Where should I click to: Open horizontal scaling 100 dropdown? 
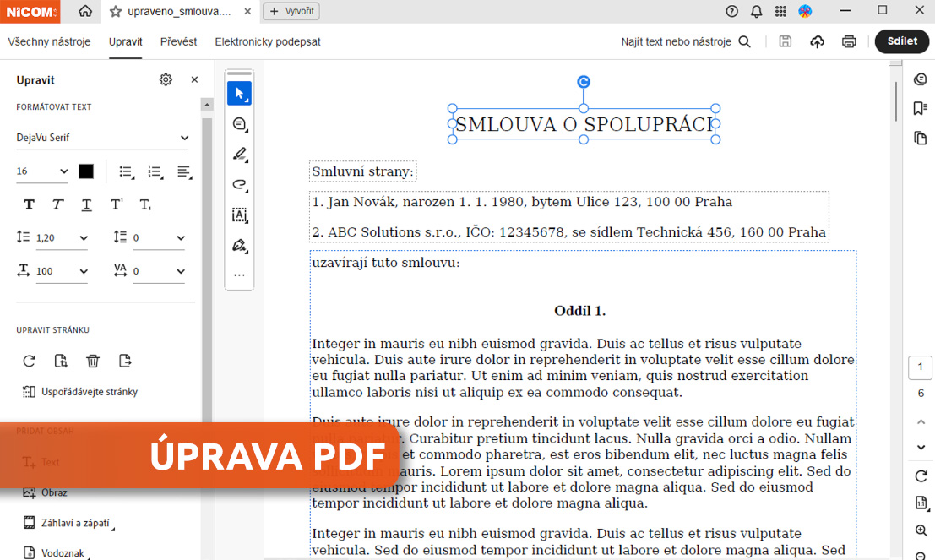coord(62,271)
